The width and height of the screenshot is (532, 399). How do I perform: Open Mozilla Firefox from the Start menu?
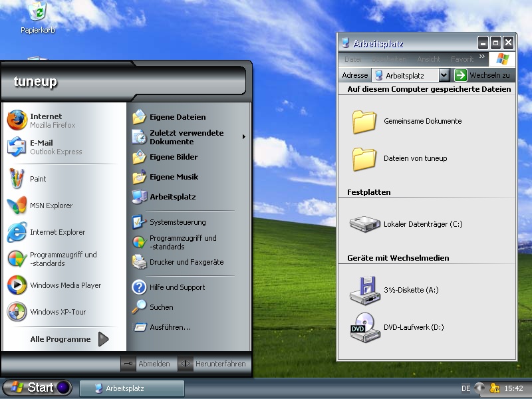[x=17, y=120]
